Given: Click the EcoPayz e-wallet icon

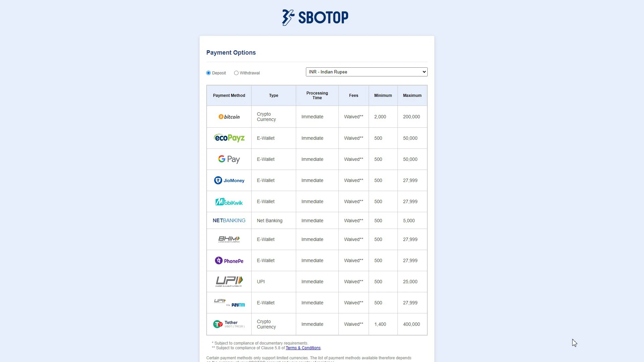Looking at the screenshot, I should (229, 138).
